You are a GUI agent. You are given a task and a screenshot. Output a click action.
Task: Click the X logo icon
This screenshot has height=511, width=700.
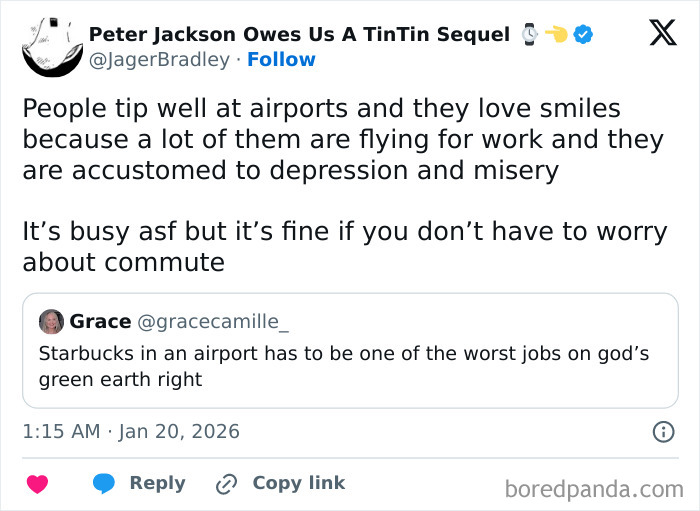(x=662, y=33)
